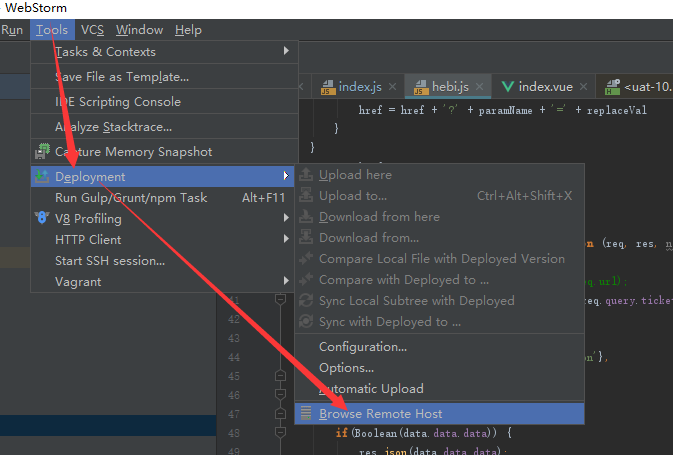673x455 pixels.
Task: Choose Sync with Deployed to entry
Action: pyautogui.click(x=440, y=322)
